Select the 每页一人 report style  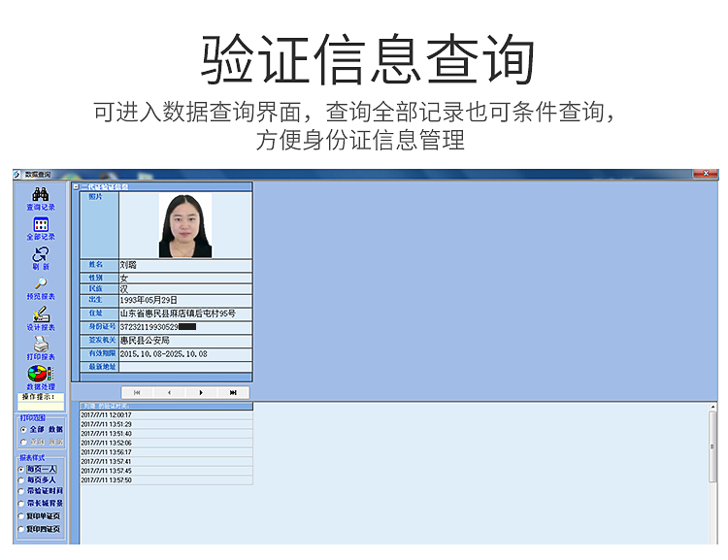pyautogui.click(x=21, y=469)
